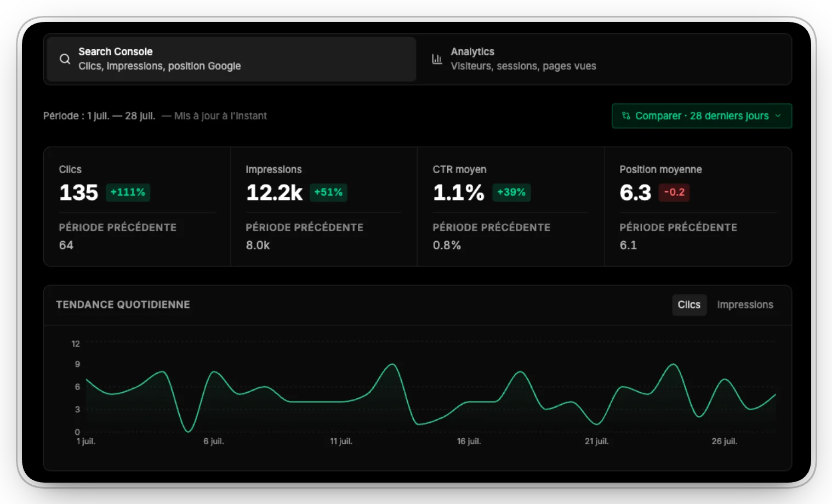The image size is (832, 504).
Task: Click the Analytics bar chart icon
Action: coord(437,59)
